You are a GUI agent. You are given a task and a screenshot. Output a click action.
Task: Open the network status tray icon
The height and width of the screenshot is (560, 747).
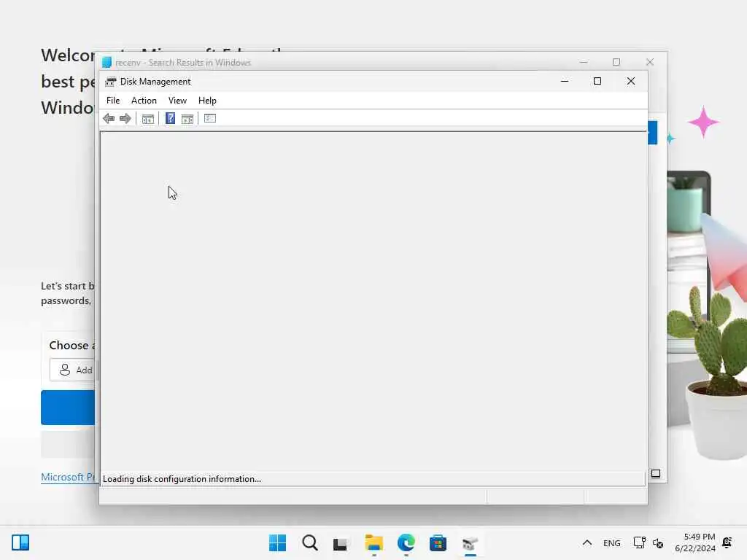(639, 542)
